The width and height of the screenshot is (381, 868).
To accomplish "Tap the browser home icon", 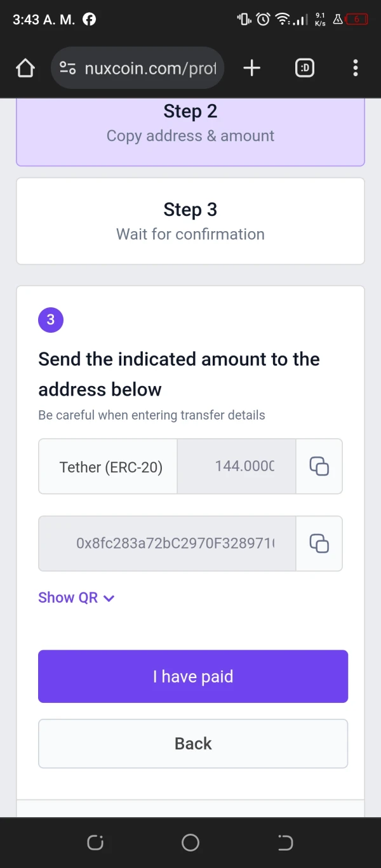I will click(25, 68).
